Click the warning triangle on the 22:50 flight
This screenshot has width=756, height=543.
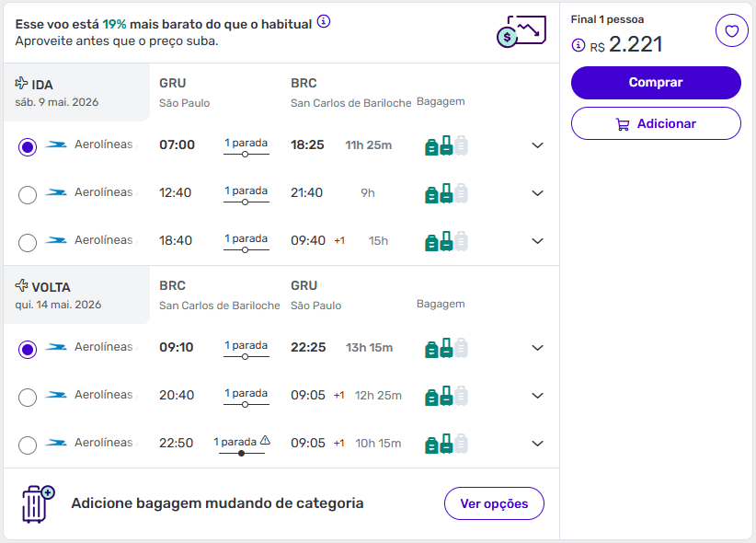(265, 441)
